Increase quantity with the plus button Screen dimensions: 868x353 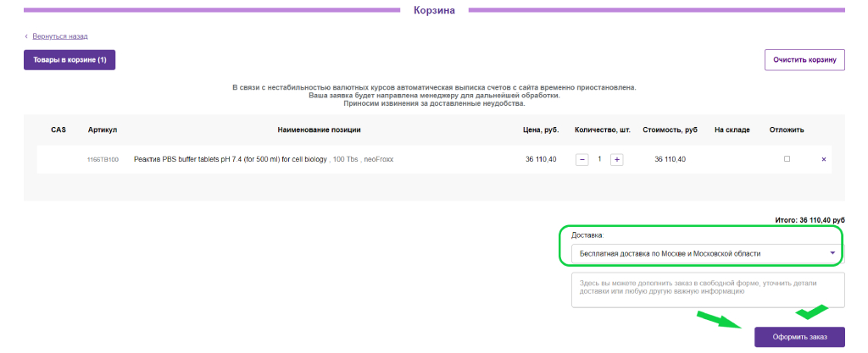click(x=616, y=159)
